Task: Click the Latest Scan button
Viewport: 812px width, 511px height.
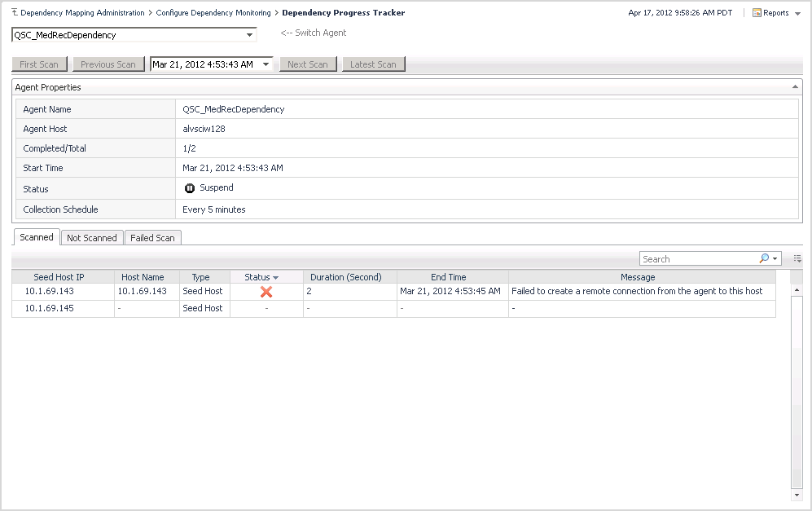Action: (x=373, y=64)
